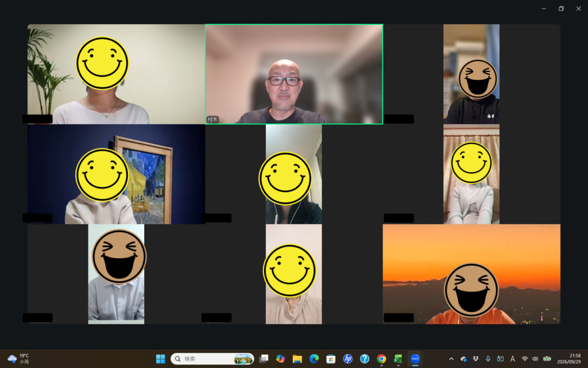This screenshot has height=368, width=588.
Task: Click the 村木 participant name label
Action: [212, 120]
